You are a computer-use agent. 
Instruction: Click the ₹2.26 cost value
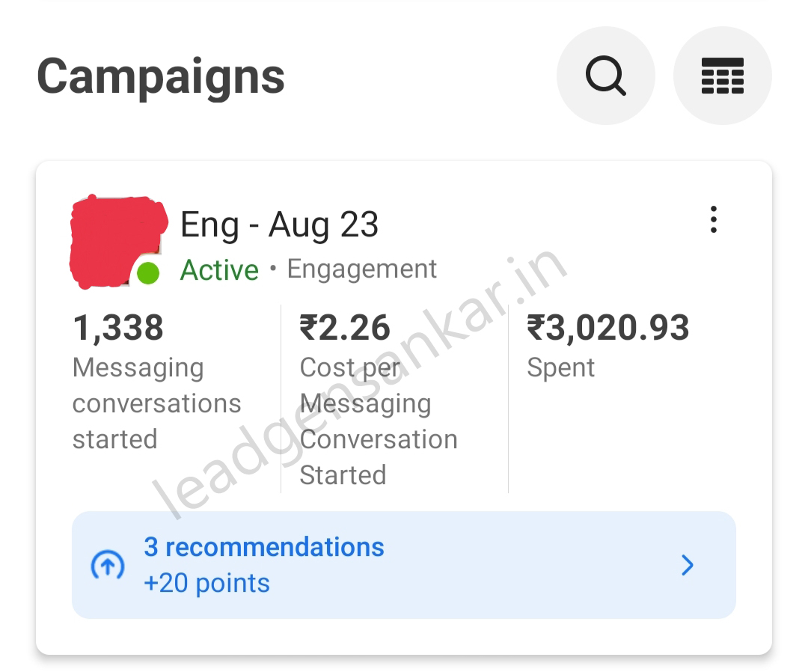pos(345,329)
